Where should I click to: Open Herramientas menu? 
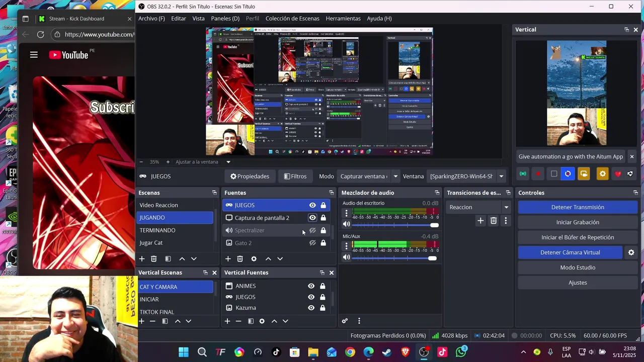tap(343, 19)
